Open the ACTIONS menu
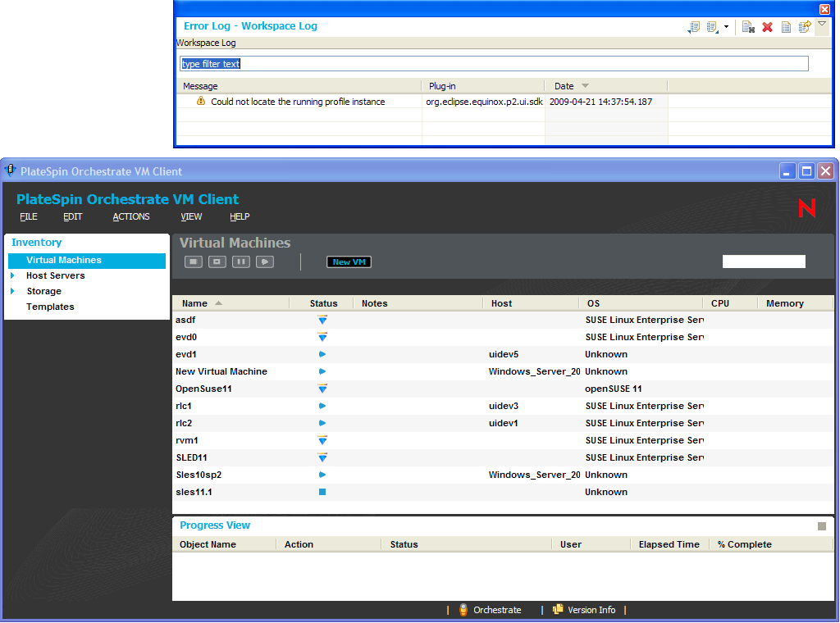This screenshot has width=840, height=623. coord(131,217)
